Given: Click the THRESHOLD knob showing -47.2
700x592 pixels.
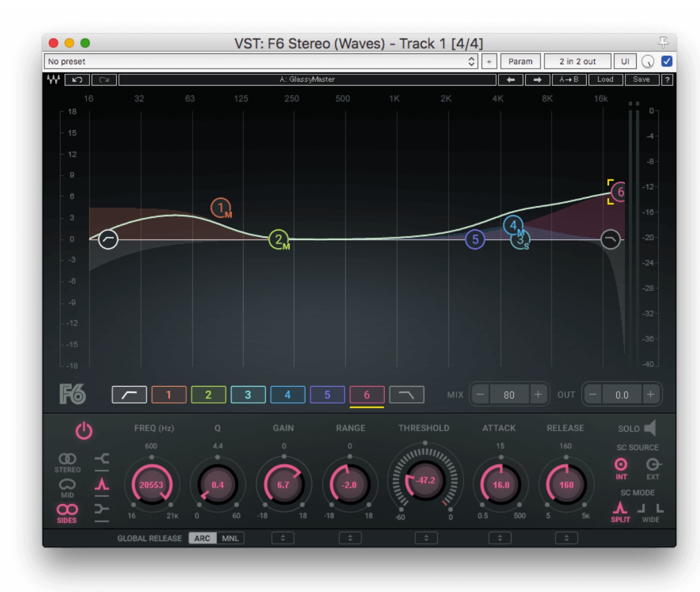Looking at the screenshot, I should pyautogui.click(x=425, y=481).
